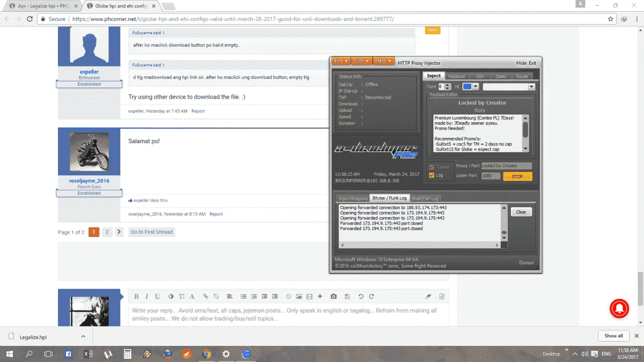Switch to the Route tab
This screenshot has width=644, height=362.
[x=522, y=76]
